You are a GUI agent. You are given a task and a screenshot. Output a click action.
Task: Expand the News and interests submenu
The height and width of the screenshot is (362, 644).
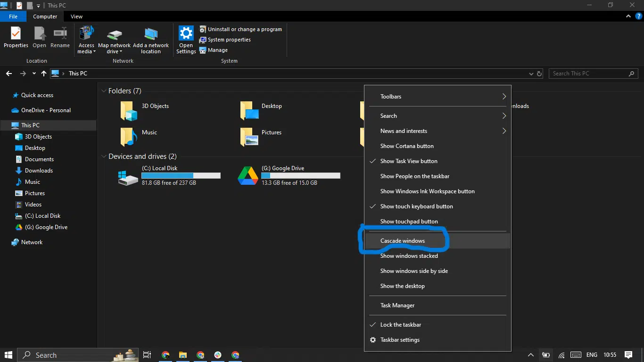[438, 131]
